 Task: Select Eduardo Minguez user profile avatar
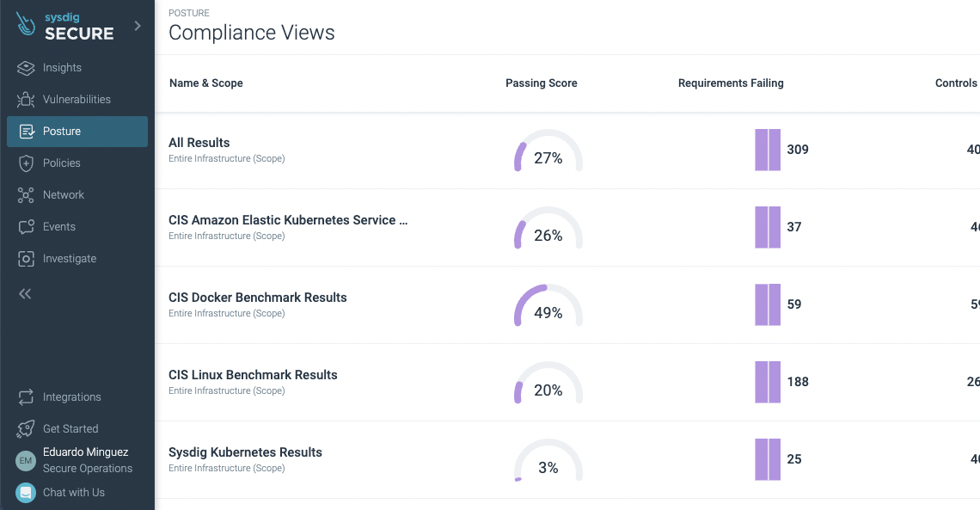25,460
